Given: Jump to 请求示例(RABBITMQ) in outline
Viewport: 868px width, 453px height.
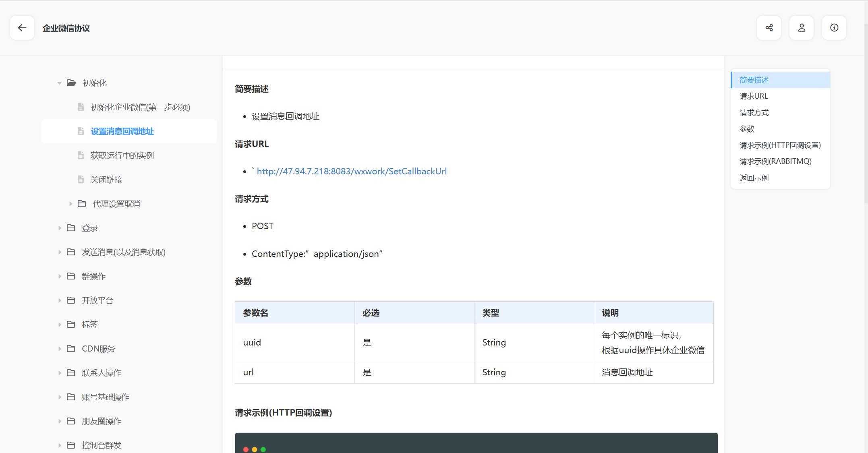Looking at the screenshot, I should [x=775, y=161].
